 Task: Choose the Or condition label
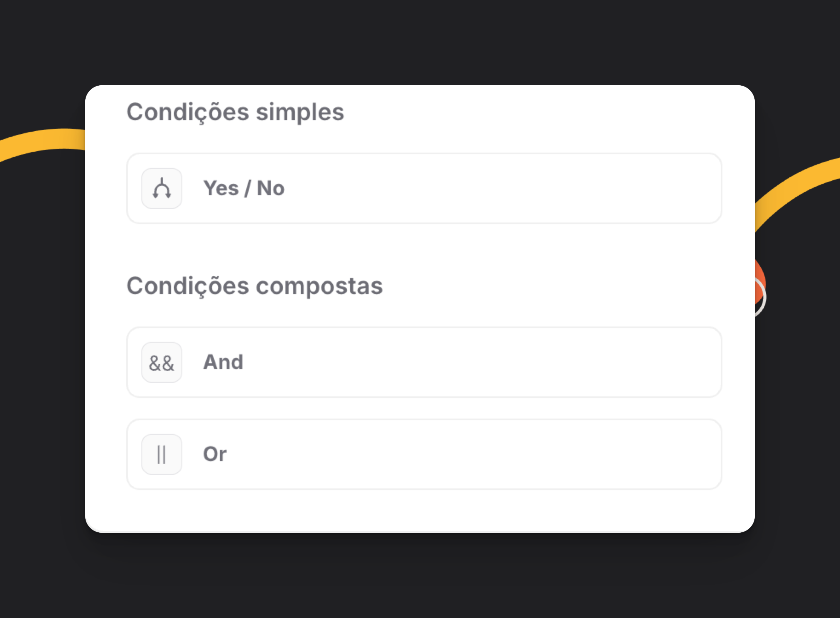[215, 454]
